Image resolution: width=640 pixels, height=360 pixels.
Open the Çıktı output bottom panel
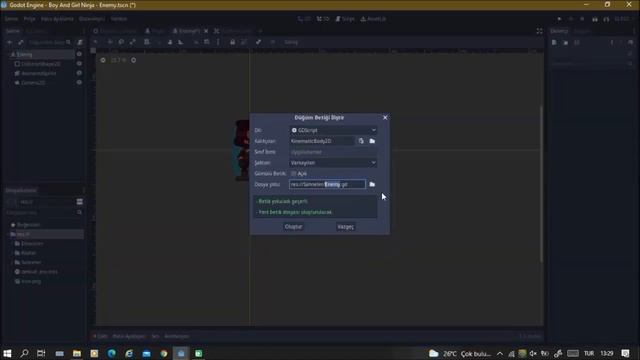100,336
